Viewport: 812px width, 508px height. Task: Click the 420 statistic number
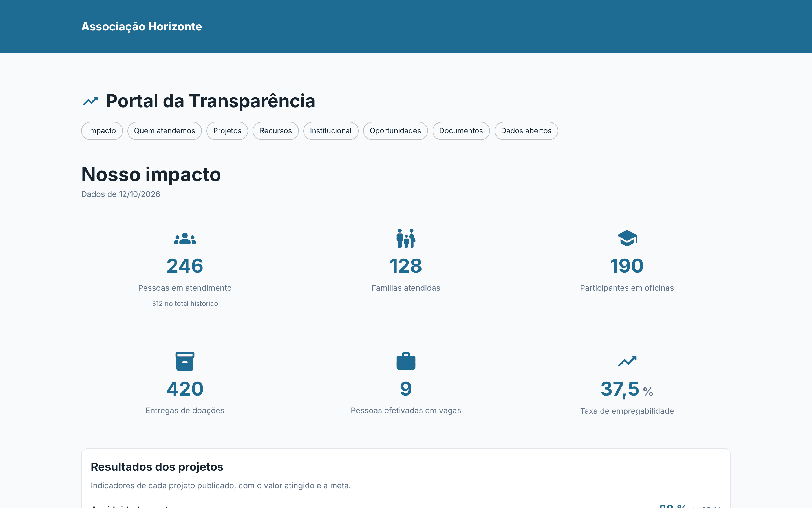click(x=185, y=389)
